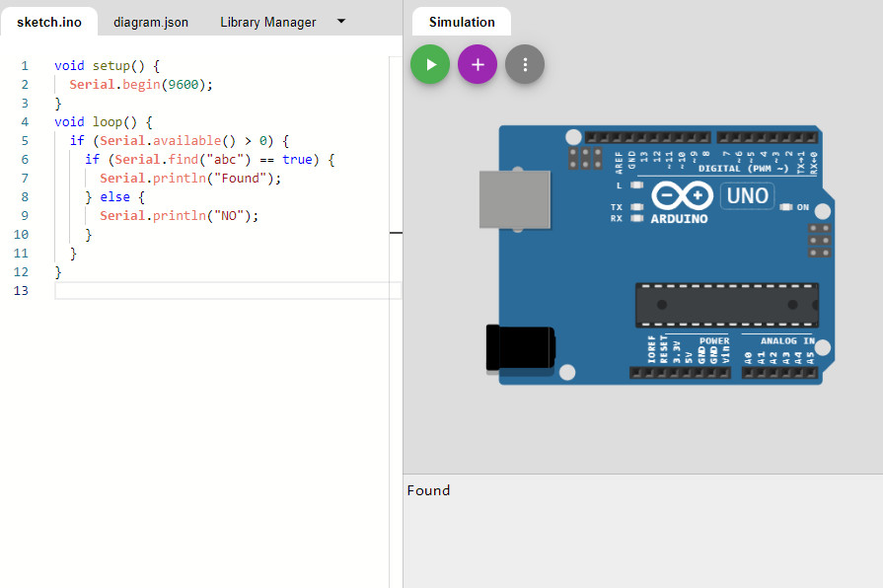Expand the editor tabs dropdown arrow
Image resolution: width=883 pixels, height=588 pixels.
point(341,21)
